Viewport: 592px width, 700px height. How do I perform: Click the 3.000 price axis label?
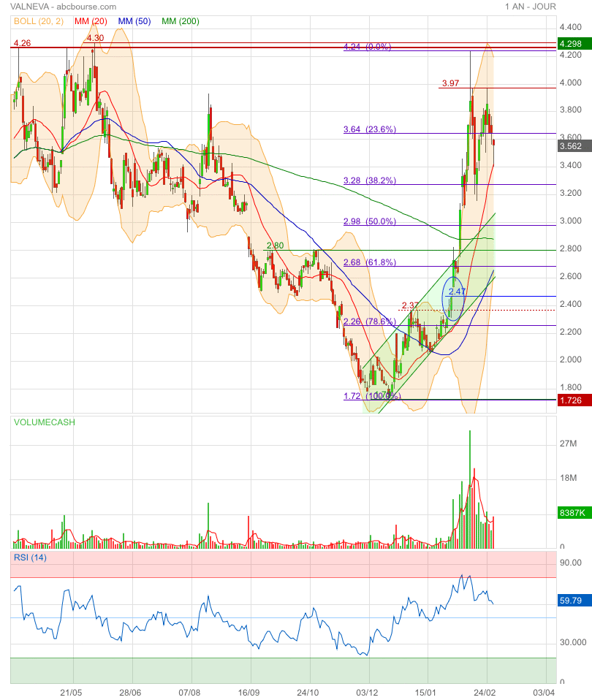pos(571,221)
